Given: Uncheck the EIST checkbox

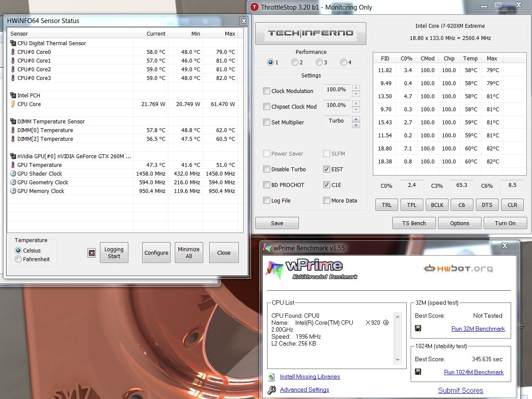Looking at the screenshot, I should point(327,169).
